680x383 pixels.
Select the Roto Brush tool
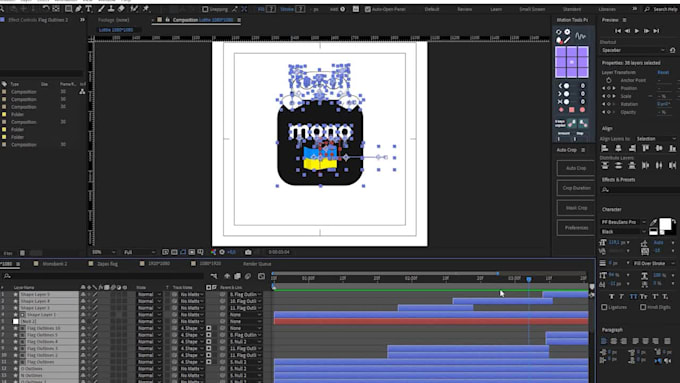pos(134,9)
